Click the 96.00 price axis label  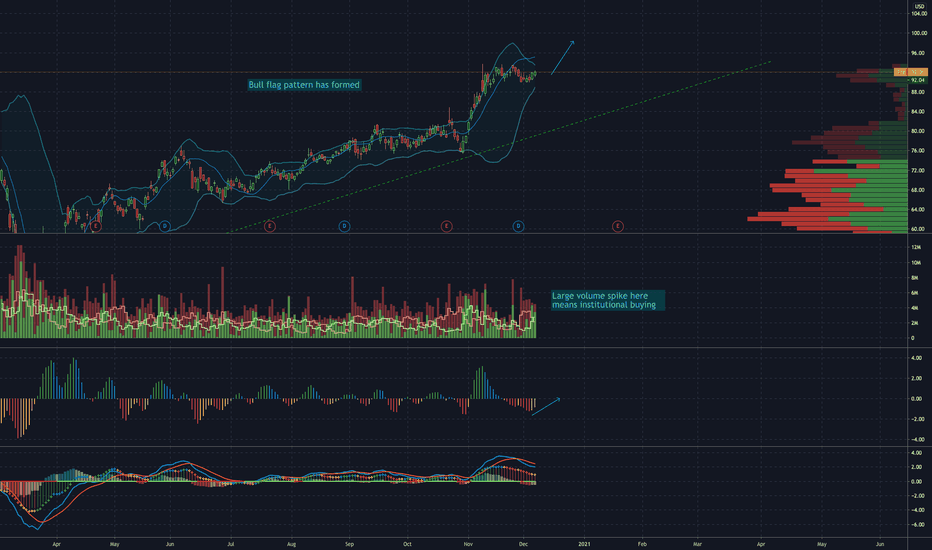(918, 53)
